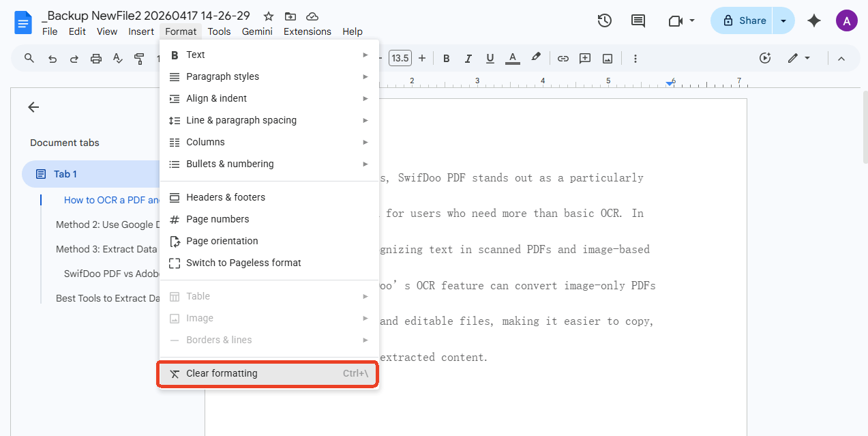The image size is (868, 436).
Task: Open the search menus magnifier tool
Action: coord(29,59)
